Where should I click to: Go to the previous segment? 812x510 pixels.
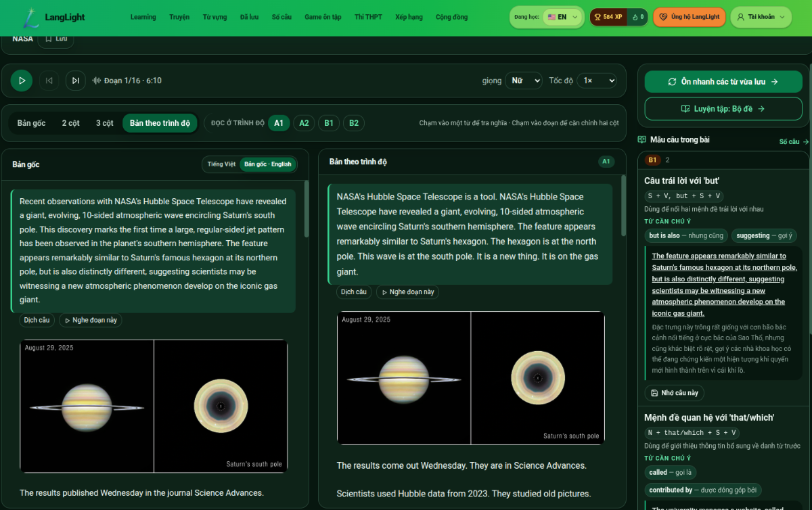tap(49, 80)
